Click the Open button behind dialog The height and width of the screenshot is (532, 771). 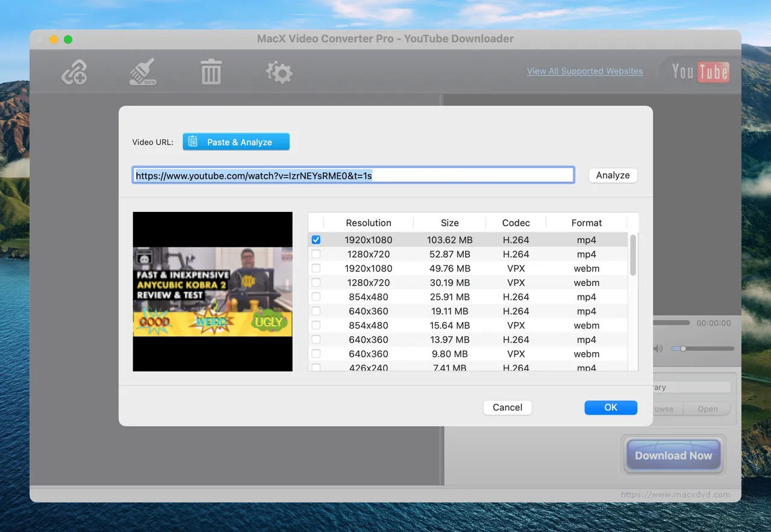coord(707,409)
